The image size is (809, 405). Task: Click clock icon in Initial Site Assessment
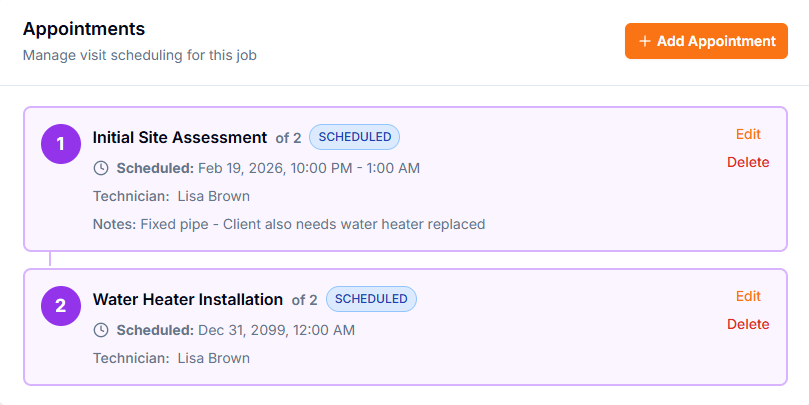101,167
